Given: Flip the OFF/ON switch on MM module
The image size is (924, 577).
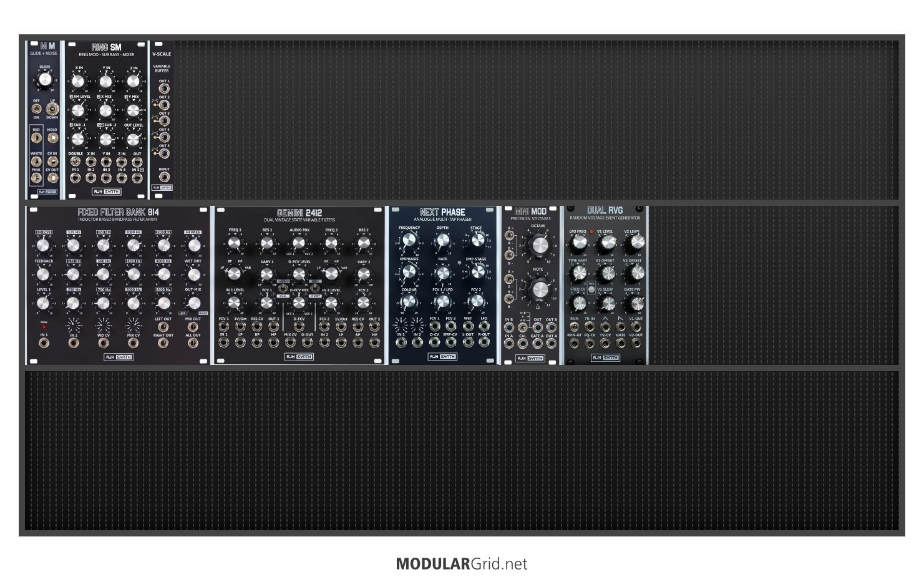Looking at the screenshot, I should (36, 109).
